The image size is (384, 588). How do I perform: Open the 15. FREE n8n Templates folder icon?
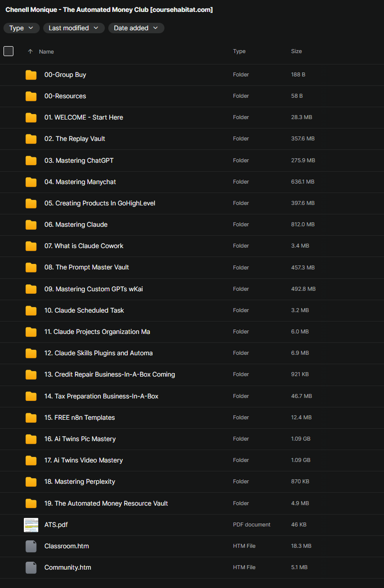[31, 418]
